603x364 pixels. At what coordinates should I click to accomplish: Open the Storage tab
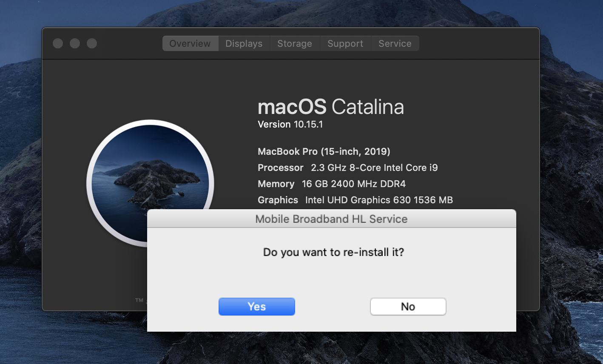tap(295, 43)
